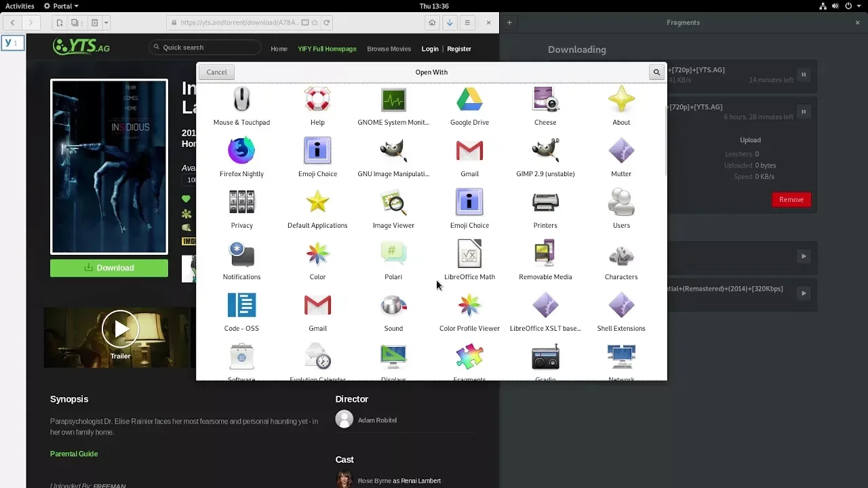Open the system status menu arrow
Screen dimensions: 868x488
click(859, 6)
